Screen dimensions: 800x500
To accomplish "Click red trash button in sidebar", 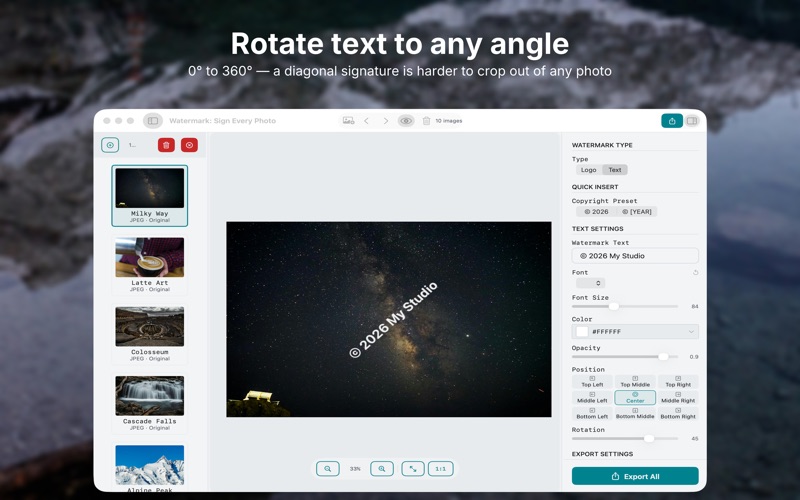I will click(x=166, y=145).
